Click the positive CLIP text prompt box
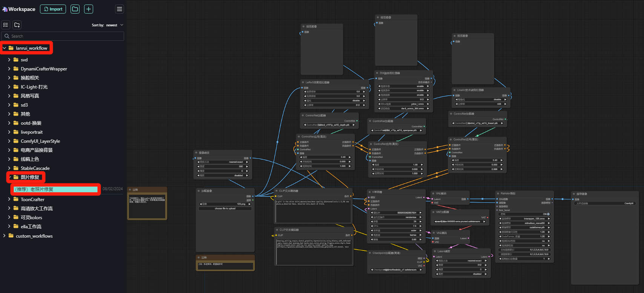Image resolution: width=644 pixels, height=293 pixels. (314, 211)
